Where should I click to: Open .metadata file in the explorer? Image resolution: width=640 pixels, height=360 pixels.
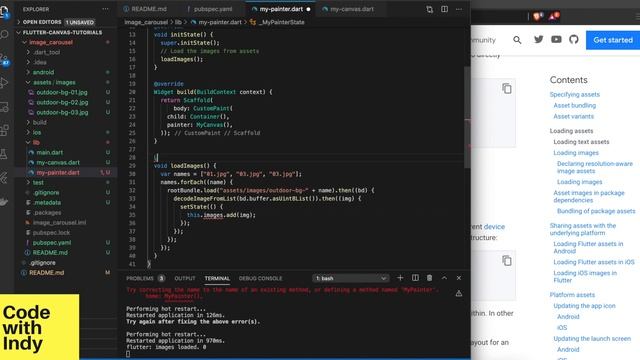pos(47,202)
